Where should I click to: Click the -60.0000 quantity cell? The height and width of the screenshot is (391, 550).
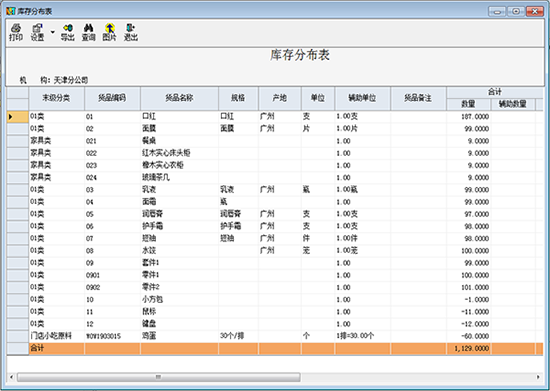[468, 336]
